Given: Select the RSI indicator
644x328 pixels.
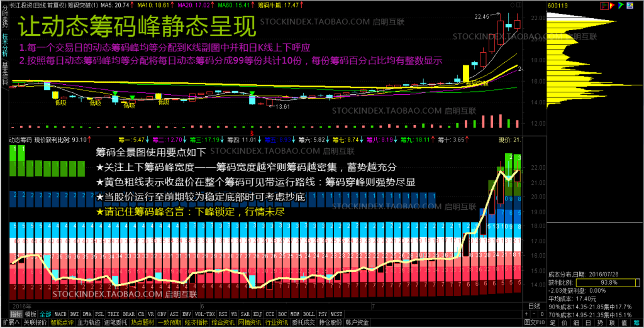Looking at the screenshot, I should [223, 314].
